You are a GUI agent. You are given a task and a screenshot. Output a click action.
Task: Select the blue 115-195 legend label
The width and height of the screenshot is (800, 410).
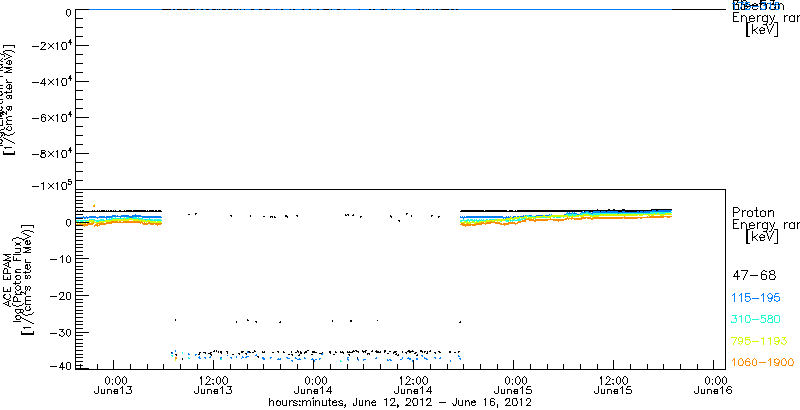tap(756, 298)
